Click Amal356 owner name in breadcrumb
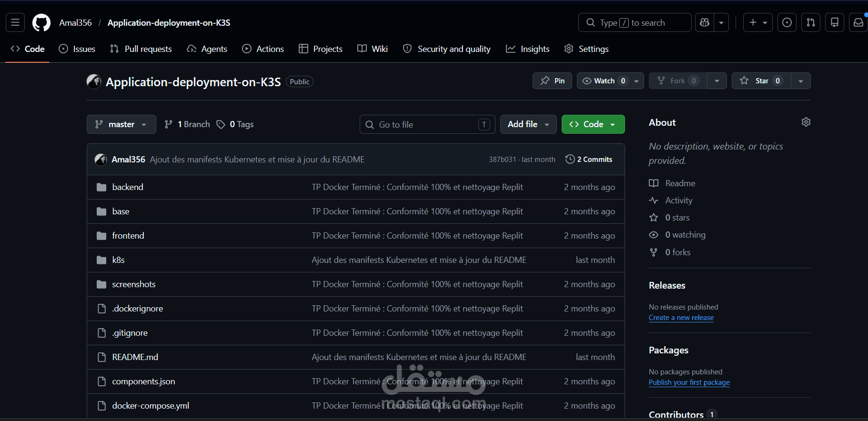The width and height of the screenshot is (868, 421). coord(75,22)
